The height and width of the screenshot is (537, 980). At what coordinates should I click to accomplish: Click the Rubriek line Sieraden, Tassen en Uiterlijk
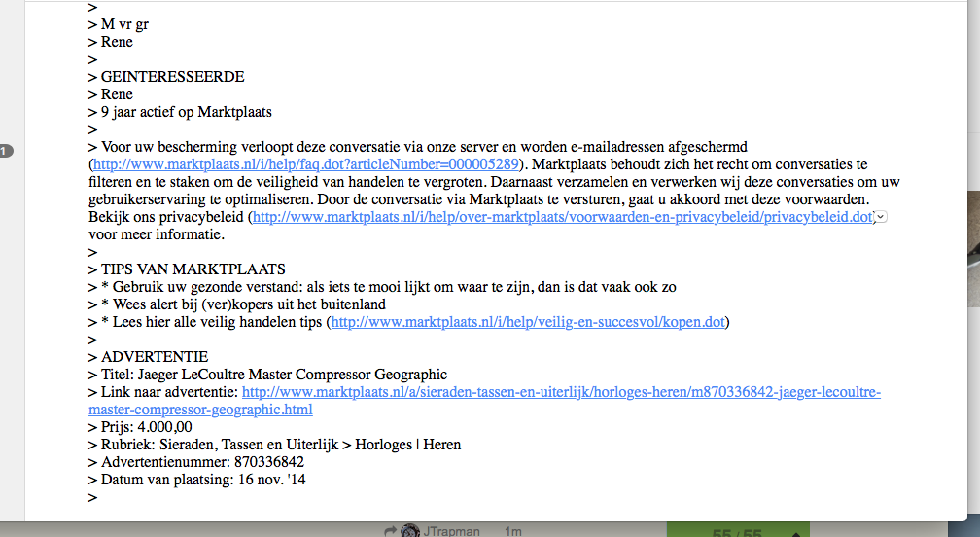(x=281, y=445)
